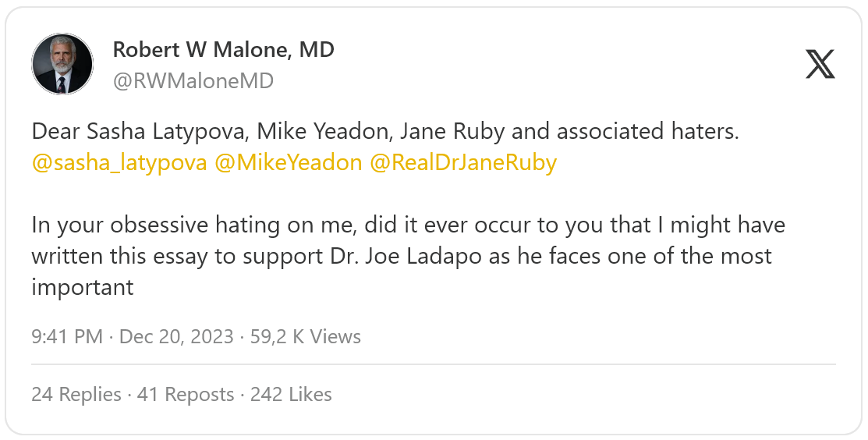Visit the @RealDrJaneRuby mention link
Viewport: 868px width, 440px height.
coord(463,163)
